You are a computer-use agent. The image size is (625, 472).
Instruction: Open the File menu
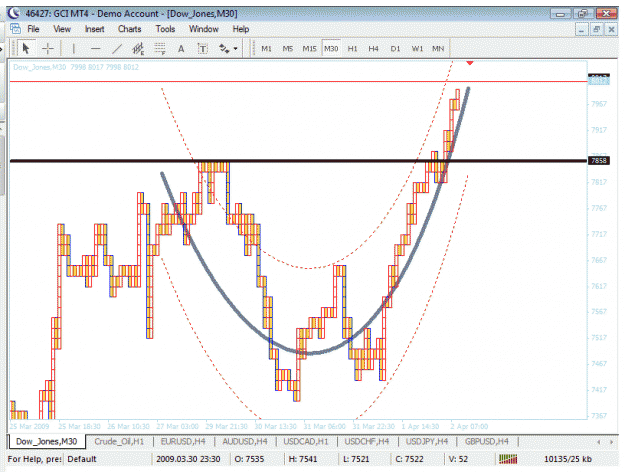(33, 29)
